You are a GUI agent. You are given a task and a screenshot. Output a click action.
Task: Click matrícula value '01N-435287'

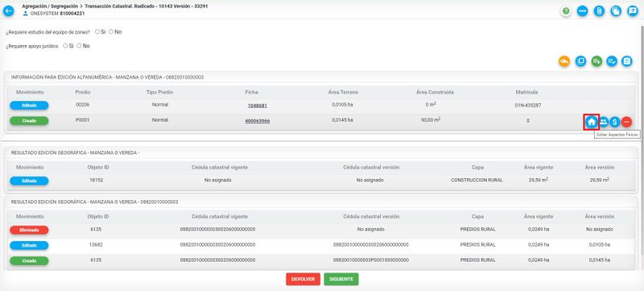(x=528, y=106)
